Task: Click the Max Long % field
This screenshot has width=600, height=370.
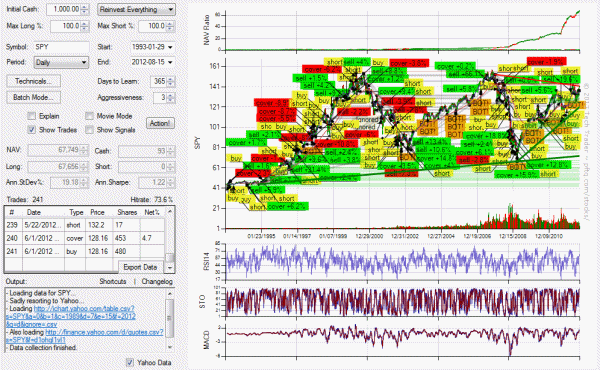Action: point(66,26)
